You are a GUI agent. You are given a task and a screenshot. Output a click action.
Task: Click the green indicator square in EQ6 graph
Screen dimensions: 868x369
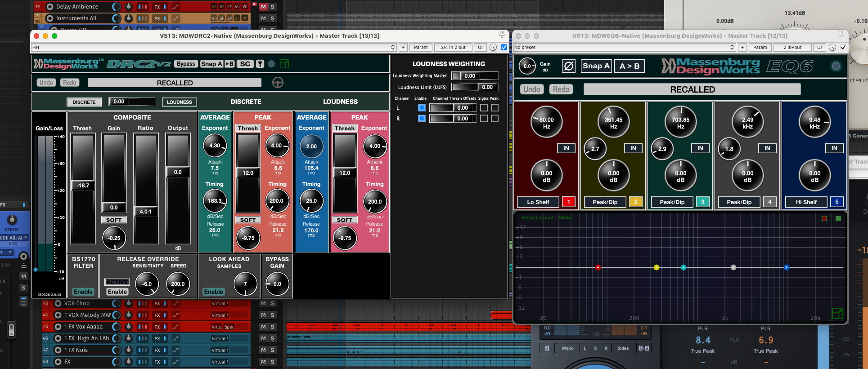838,218
